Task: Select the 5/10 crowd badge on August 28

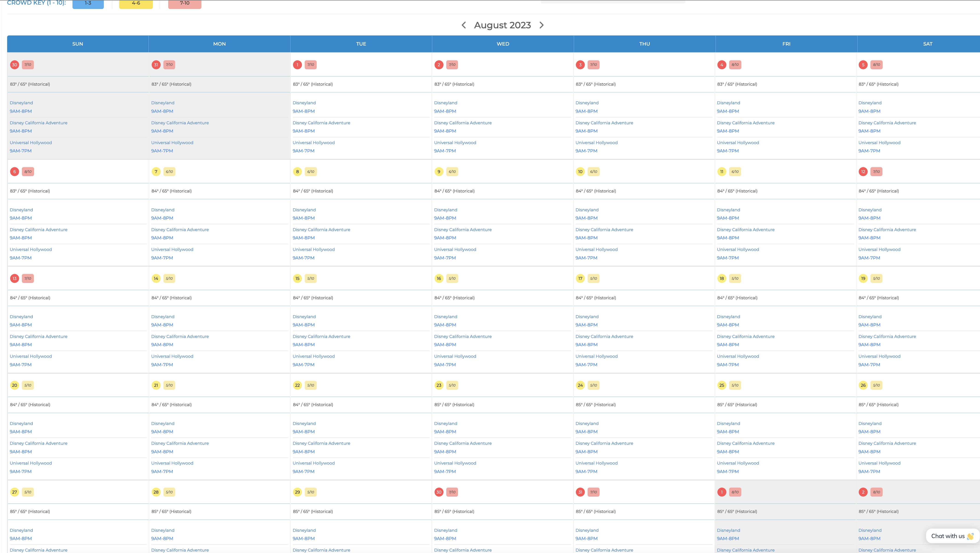Action: coord(169,492)
